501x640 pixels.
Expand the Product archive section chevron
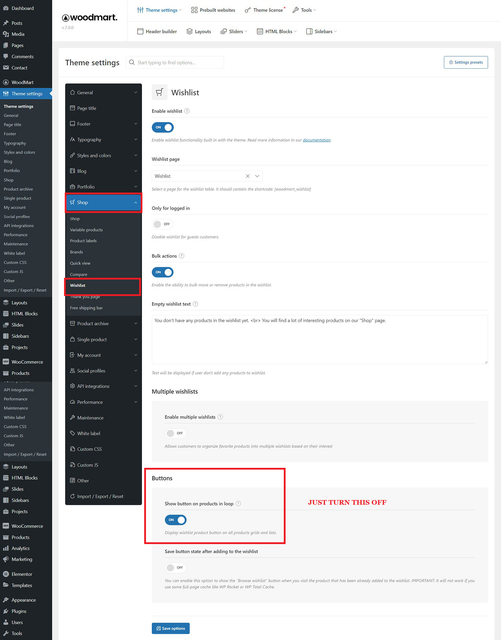(136, 324)
